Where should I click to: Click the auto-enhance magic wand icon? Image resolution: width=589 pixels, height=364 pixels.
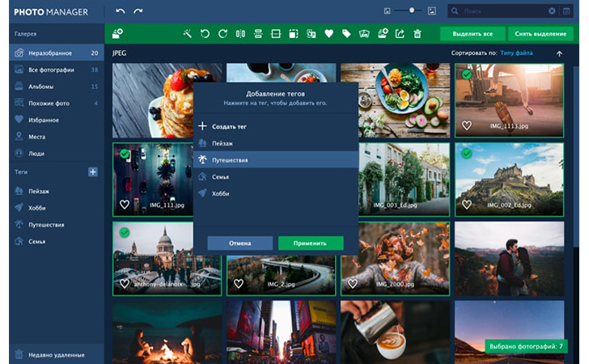coord(187,34)
